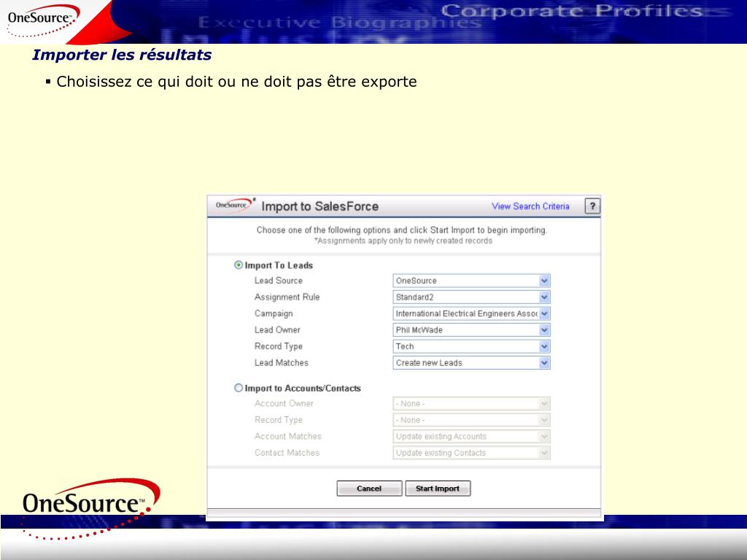Open the Account Matches dropdown
This screenshot has width=747, height=560.
pos(471,437)
